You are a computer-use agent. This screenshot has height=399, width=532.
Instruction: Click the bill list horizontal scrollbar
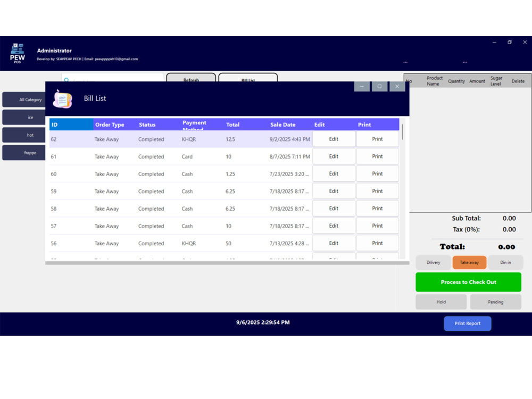tap(227, 263)
